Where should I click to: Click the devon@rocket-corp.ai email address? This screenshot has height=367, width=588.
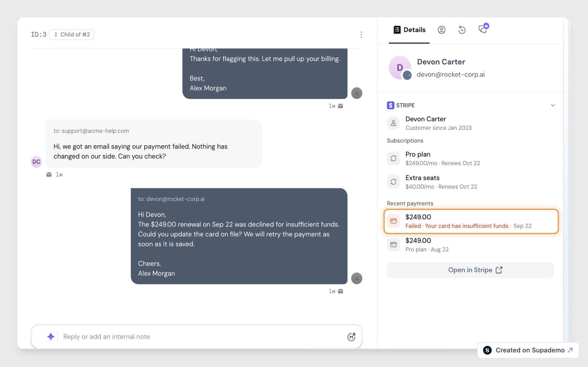coord(451,74)
